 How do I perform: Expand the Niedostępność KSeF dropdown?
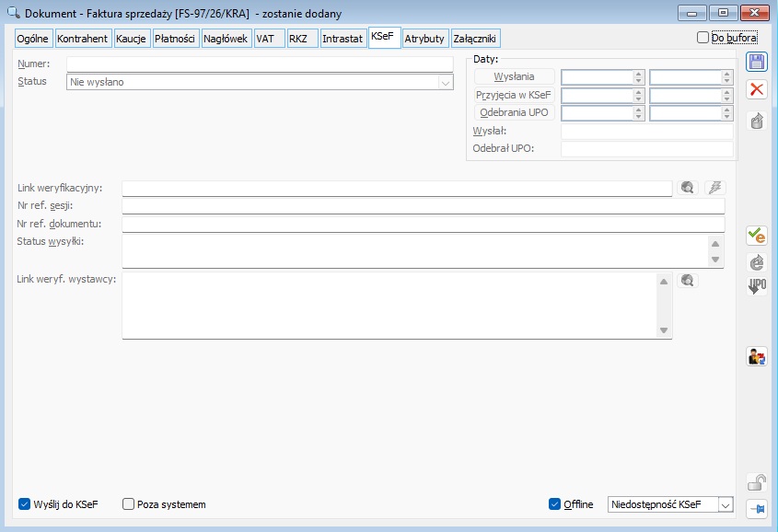click(x=725, y=504)
